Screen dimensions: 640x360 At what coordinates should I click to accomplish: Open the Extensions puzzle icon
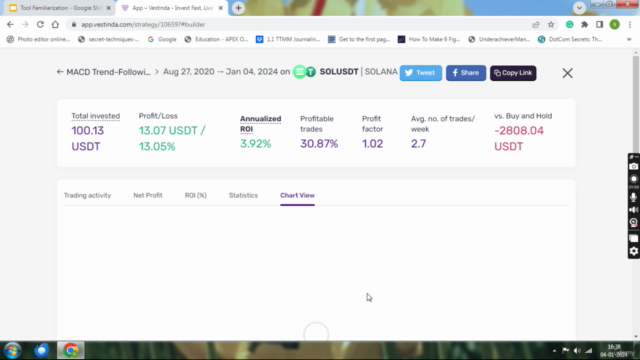point(584,24)
